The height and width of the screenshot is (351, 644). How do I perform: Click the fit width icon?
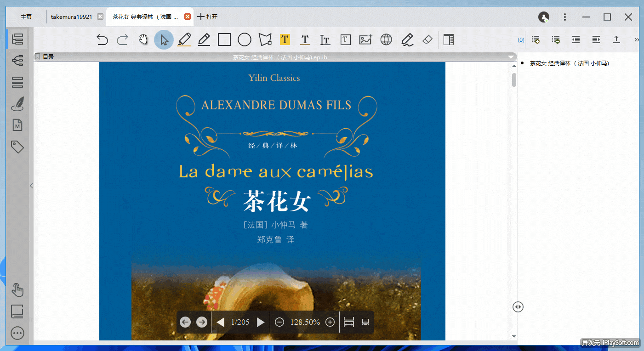pyautogui.click(x=349, y=323)
